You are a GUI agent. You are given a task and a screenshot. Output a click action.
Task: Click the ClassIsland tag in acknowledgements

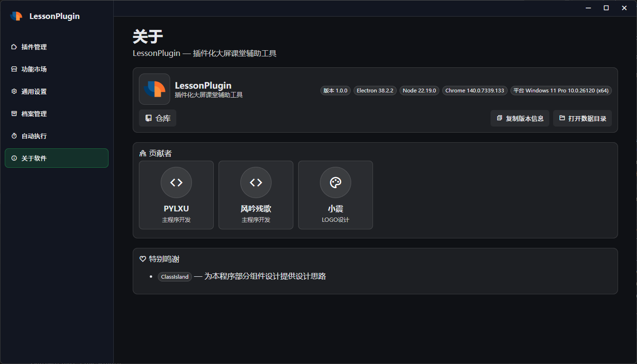point(175,277)
